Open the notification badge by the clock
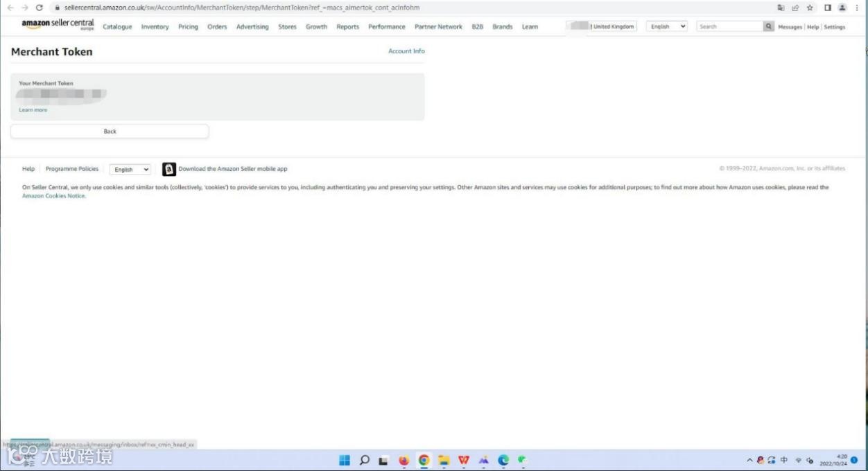This screenshot has width=868, height=471. [x=854, y=460]
